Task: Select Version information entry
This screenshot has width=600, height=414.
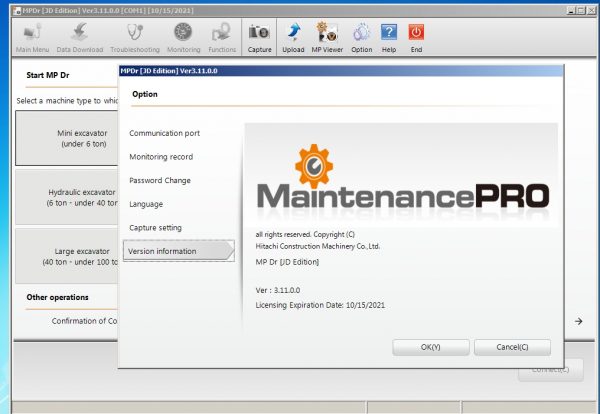Action: pos(179,251)
